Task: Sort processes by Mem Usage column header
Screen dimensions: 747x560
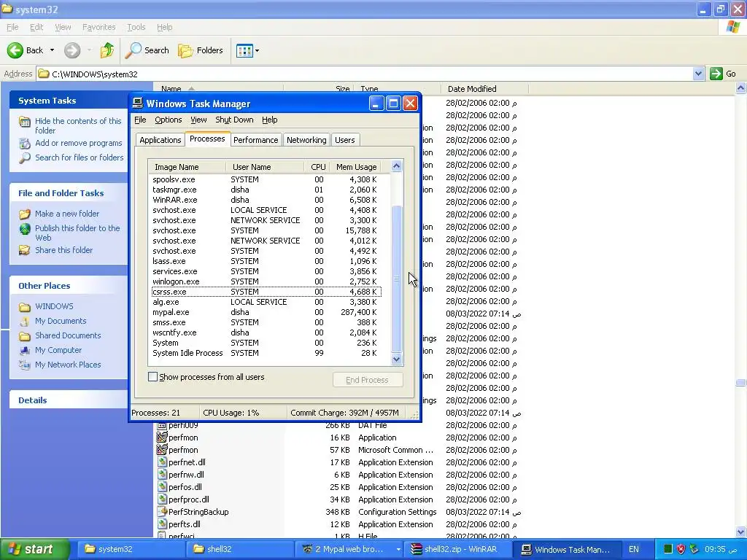Action: [356, 167]
